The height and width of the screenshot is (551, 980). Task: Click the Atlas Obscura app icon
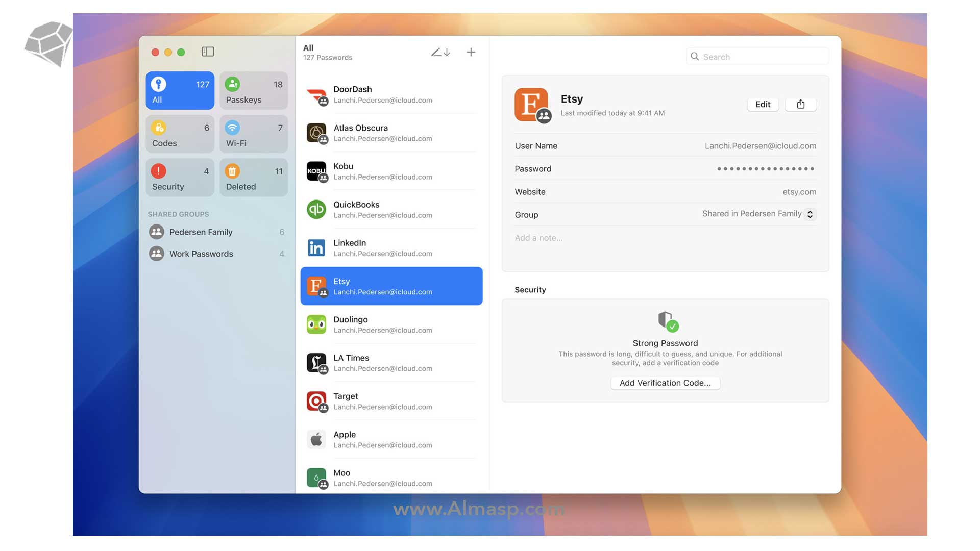[316, 133]
